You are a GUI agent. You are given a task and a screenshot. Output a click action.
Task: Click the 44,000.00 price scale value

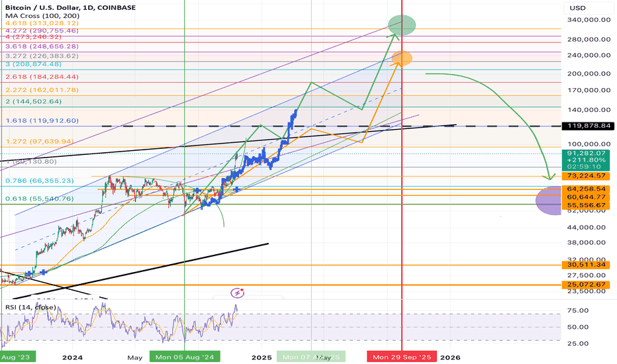[x=587, y=227]
